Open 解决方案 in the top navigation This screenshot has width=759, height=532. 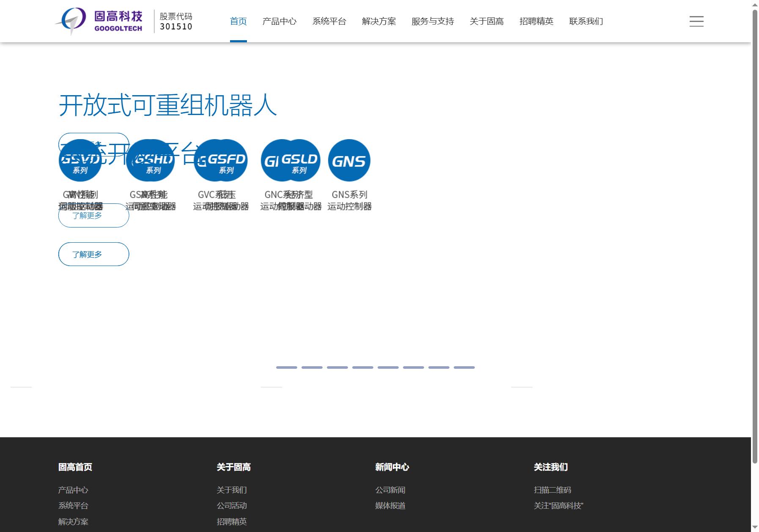(379, 21)
